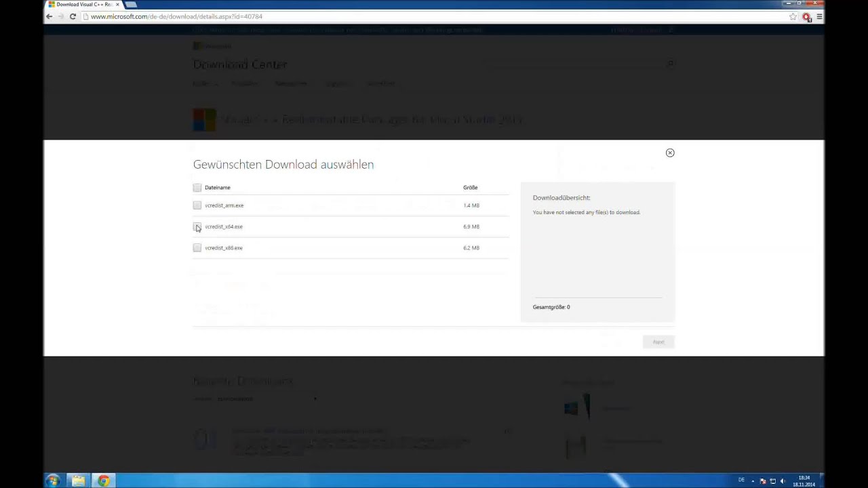Show hidden tray icons arrow
Viewport: 868px width, 488px height.
[753, 481]
